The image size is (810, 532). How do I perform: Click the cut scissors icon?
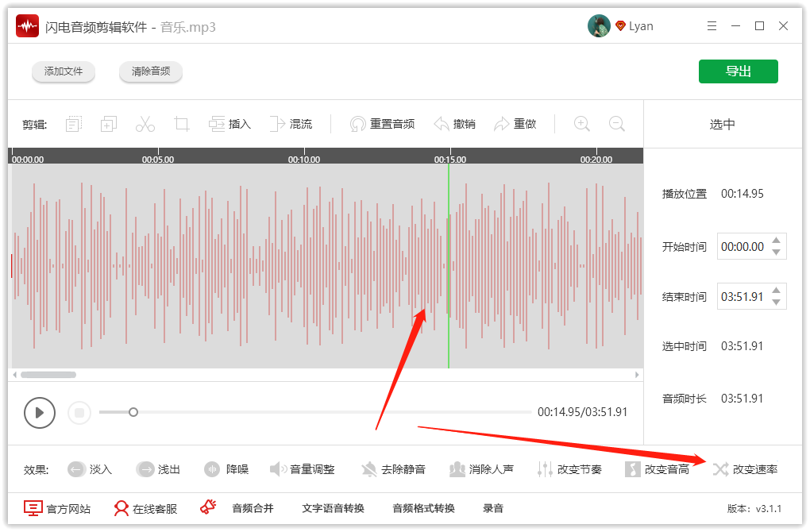(x=145, y=124)
